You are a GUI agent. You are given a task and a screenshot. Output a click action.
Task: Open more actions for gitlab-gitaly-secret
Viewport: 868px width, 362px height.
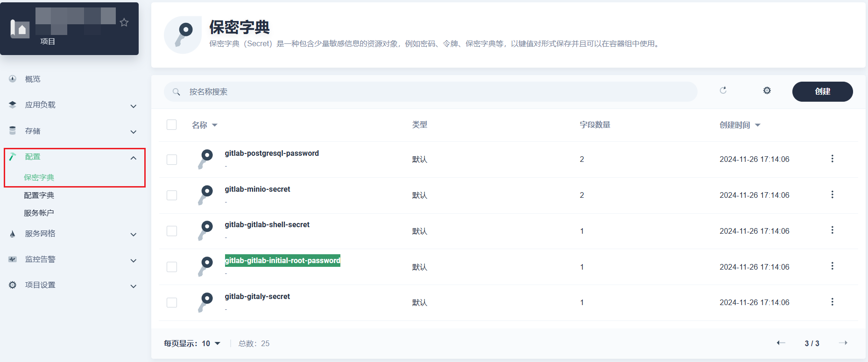[832, 302]
